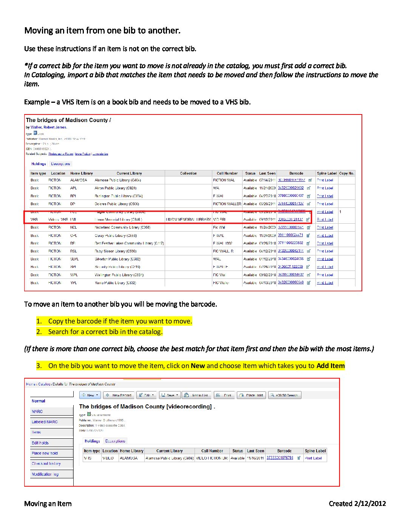The width and height of the screenshot is (411, 532).
Task: Click edit icon in Akron Public Library row
Action: [x=309, y=188]
